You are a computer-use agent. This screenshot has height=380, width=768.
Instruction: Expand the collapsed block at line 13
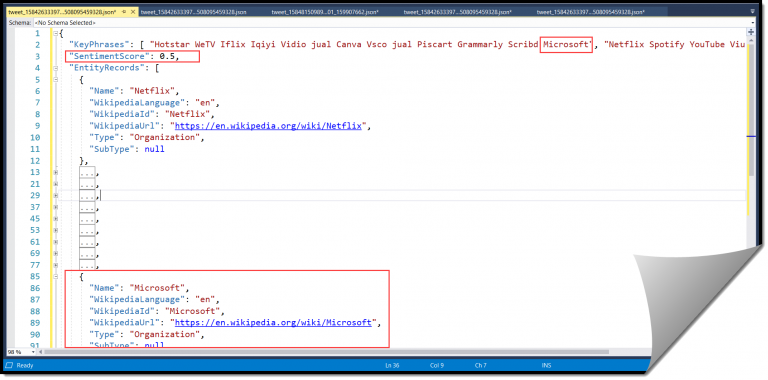pos(55,172)
